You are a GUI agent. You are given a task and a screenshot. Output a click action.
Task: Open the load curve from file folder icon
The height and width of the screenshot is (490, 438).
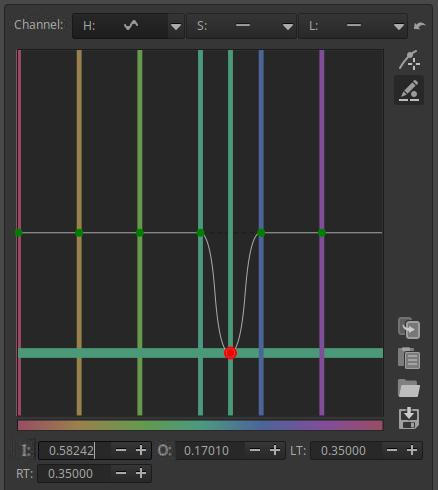click(x=409, y=388)
